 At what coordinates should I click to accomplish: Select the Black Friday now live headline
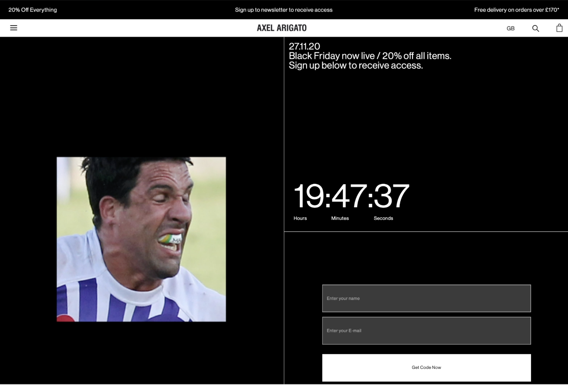click(x=370, y=56)
